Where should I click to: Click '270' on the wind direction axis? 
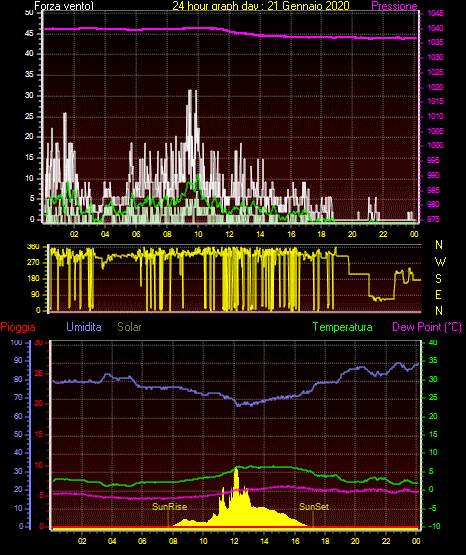coord(33,263)
